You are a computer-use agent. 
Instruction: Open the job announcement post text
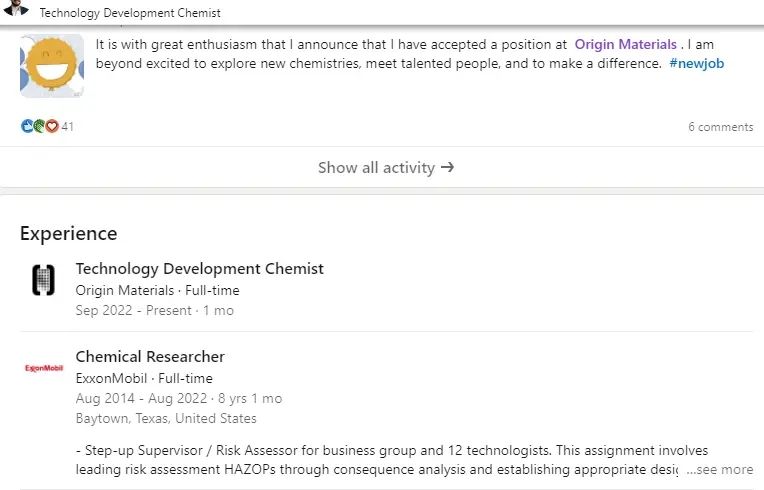(x=410, y=54)
